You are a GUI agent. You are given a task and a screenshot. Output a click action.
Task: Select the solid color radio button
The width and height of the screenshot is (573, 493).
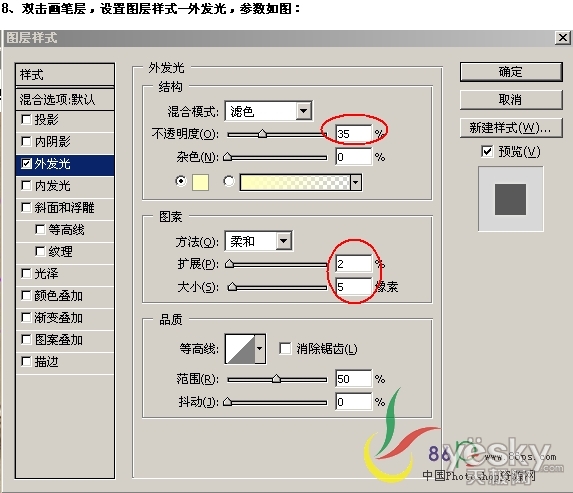181,181
